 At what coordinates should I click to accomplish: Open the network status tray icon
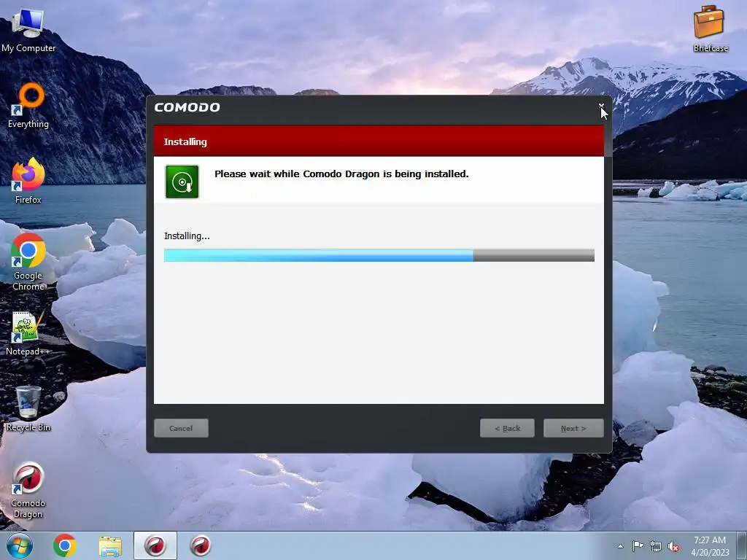[656, 546]
